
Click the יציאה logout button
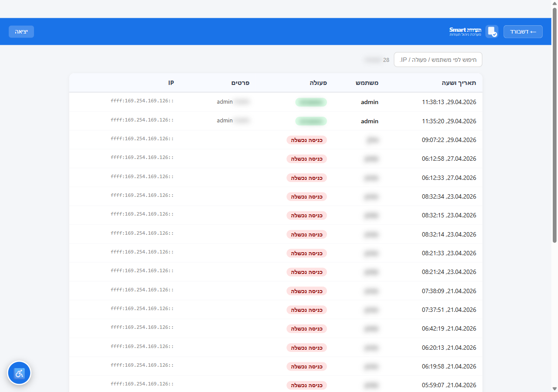[x=21, y=31]
